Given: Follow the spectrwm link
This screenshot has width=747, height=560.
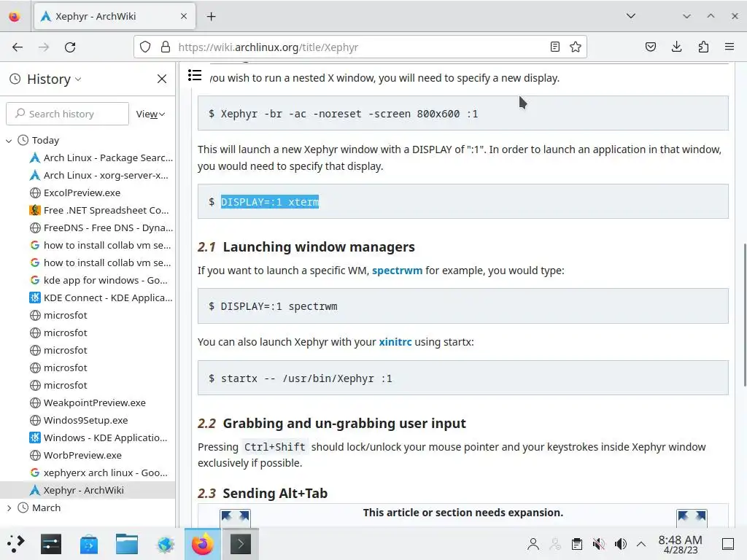Looking at the screenshot, I should (x=397, y=271).
